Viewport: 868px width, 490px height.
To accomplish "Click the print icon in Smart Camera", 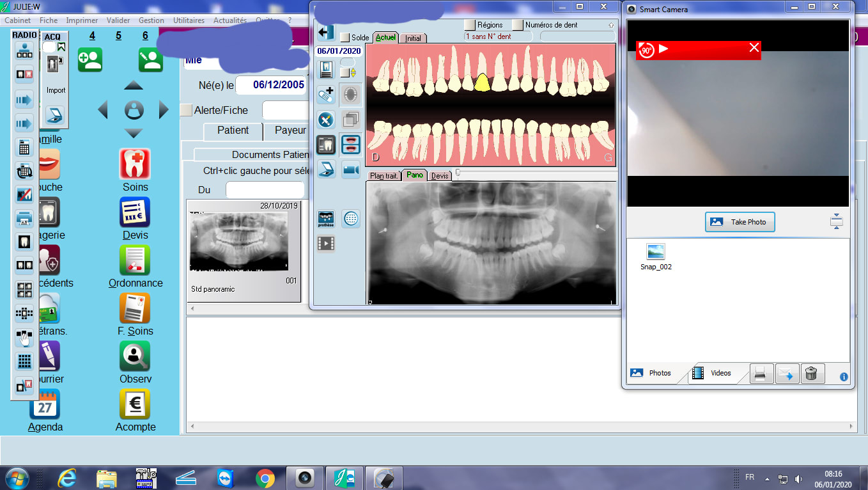I will click(x=761, y=374).
